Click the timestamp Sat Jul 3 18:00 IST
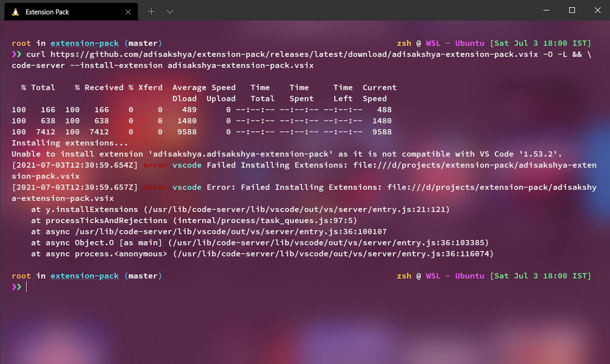Screen dimensions: 610x364 coord(540,43)
